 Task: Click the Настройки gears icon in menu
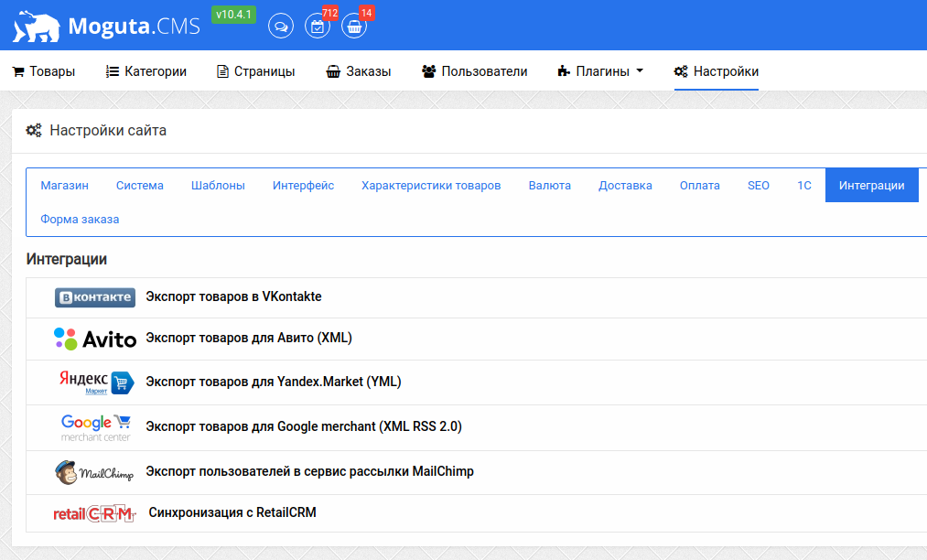[x=681, y=71]
